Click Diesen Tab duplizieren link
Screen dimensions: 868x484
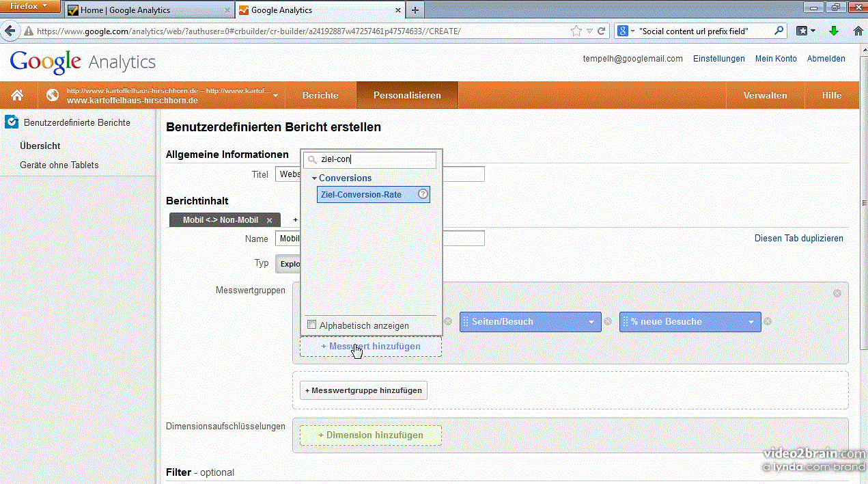(799, 239)
